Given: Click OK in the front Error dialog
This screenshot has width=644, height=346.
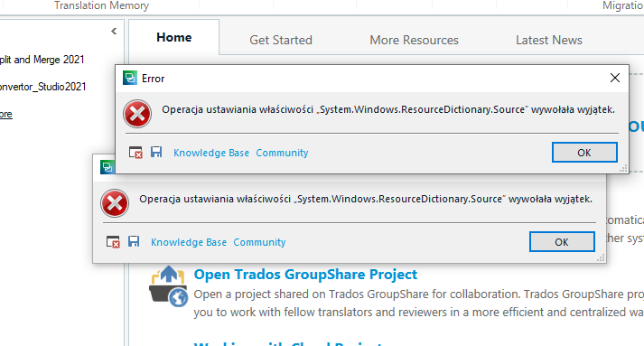Looking at the screenshot, I should tap(584, 153).
